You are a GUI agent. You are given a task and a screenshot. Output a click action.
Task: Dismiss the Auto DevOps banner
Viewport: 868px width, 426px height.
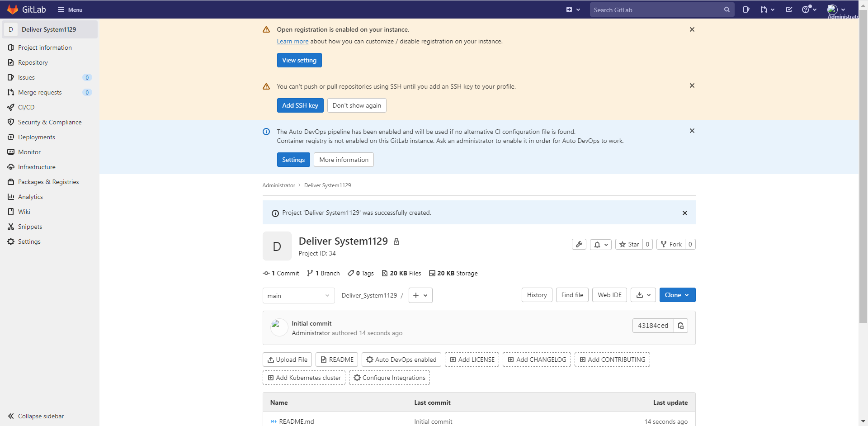pyautogui.click(x=692, y=131)
